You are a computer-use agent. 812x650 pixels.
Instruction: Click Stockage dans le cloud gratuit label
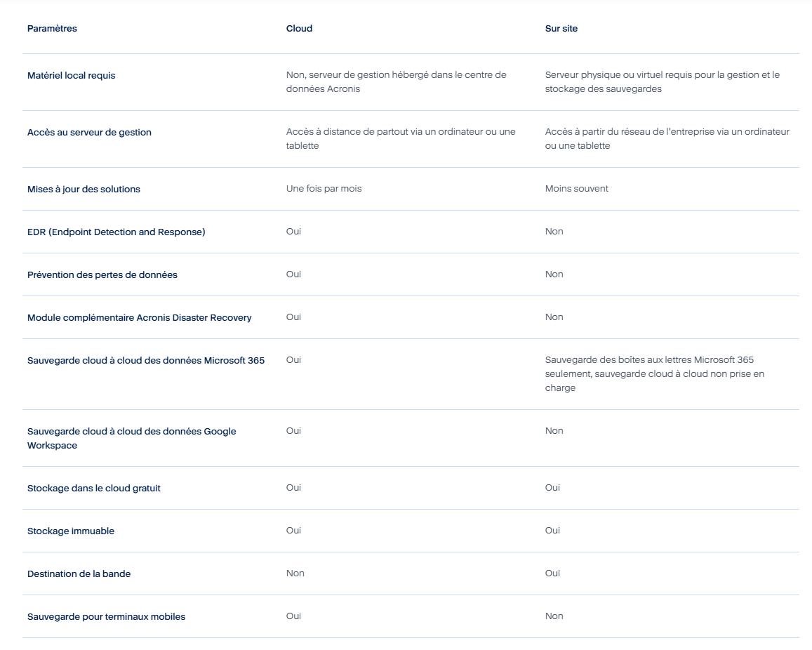point(94,489)
